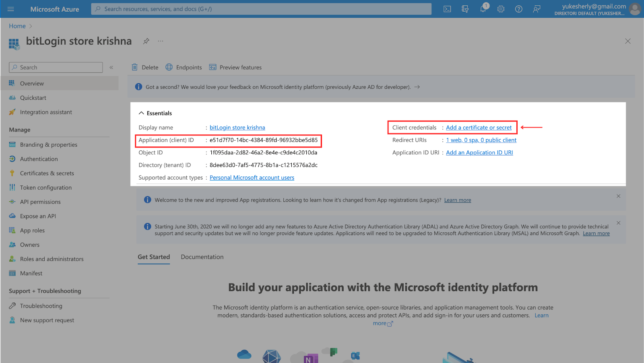Switch to the Get Started tab
Screen dimensions: 644x363
pyautogui.click(x=154, y=257)
